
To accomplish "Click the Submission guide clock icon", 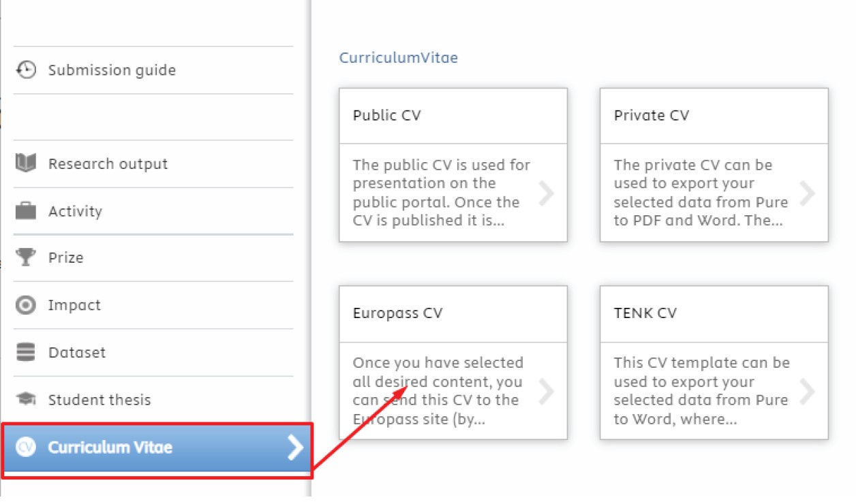I will point(26,70).
